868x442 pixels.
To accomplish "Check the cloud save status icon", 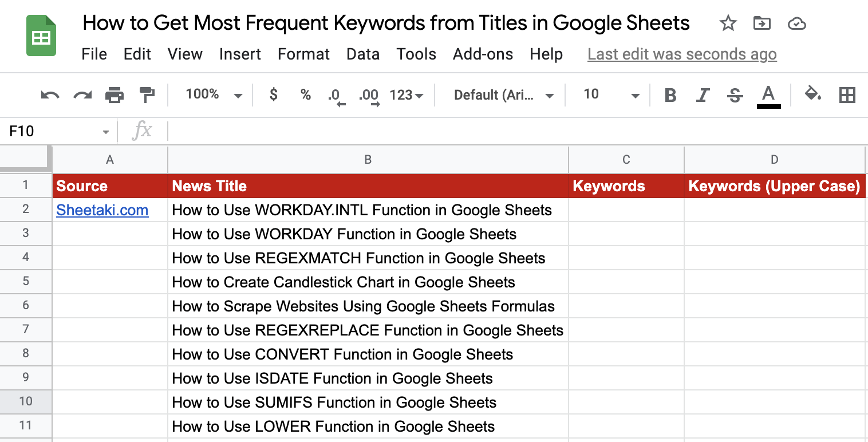I will pos(796,23).
